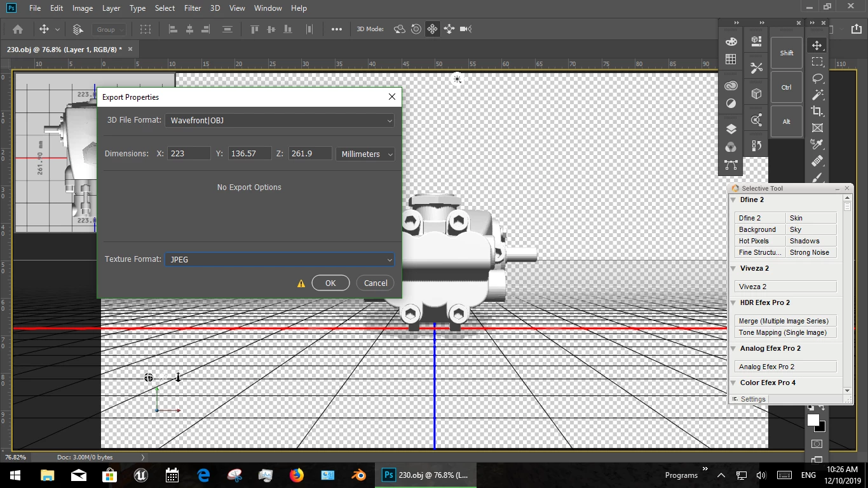Toggle the Shift modifier key button

[x=786, y=53]
